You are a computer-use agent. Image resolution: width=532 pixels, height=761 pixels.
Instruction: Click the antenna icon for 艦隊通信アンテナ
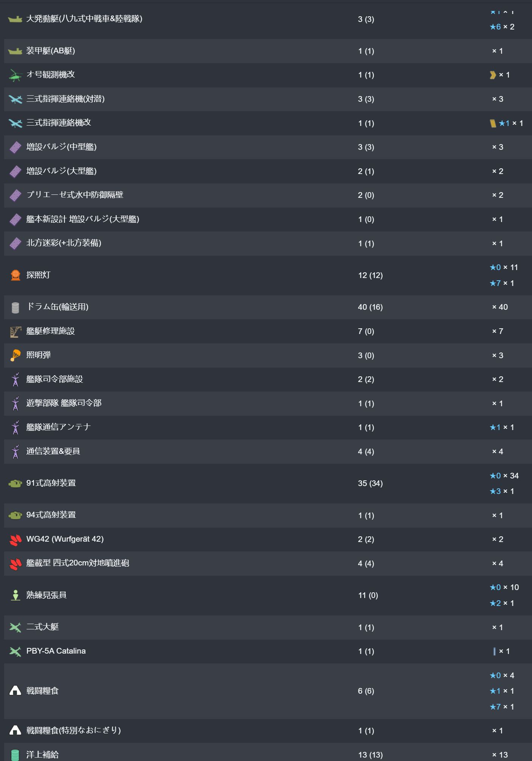15,428
